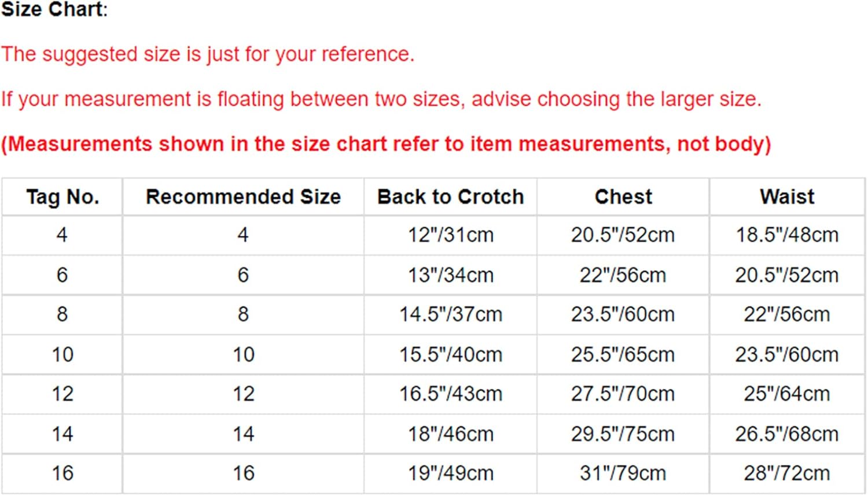Click the floating between two sizes advice
Image resolution: width=868 pixels, height=496 pixels.
pyautogui.click(x=381, y=99)
